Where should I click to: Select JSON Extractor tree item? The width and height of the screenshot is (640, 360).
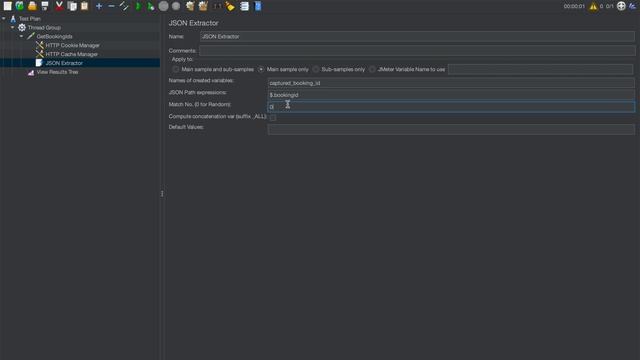[64, 63]
